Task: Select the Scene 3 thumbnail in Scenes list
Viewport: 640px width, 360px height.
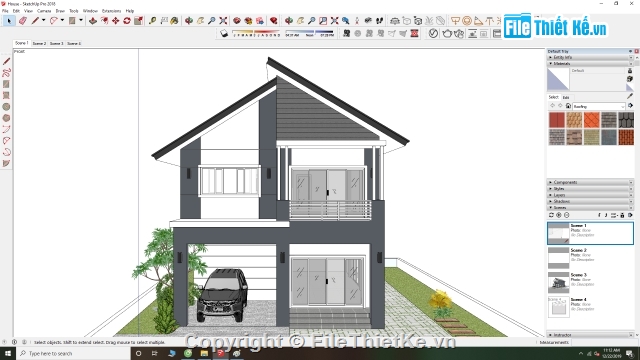Action: (558, 282)
